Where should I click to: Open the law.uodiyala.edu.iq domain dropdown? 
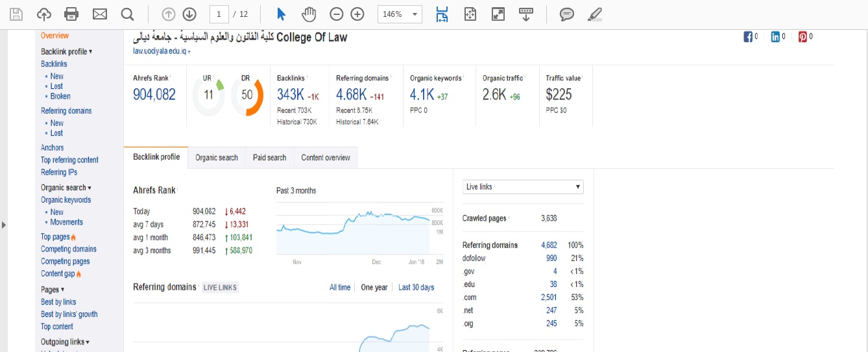(x=162, y=51)
